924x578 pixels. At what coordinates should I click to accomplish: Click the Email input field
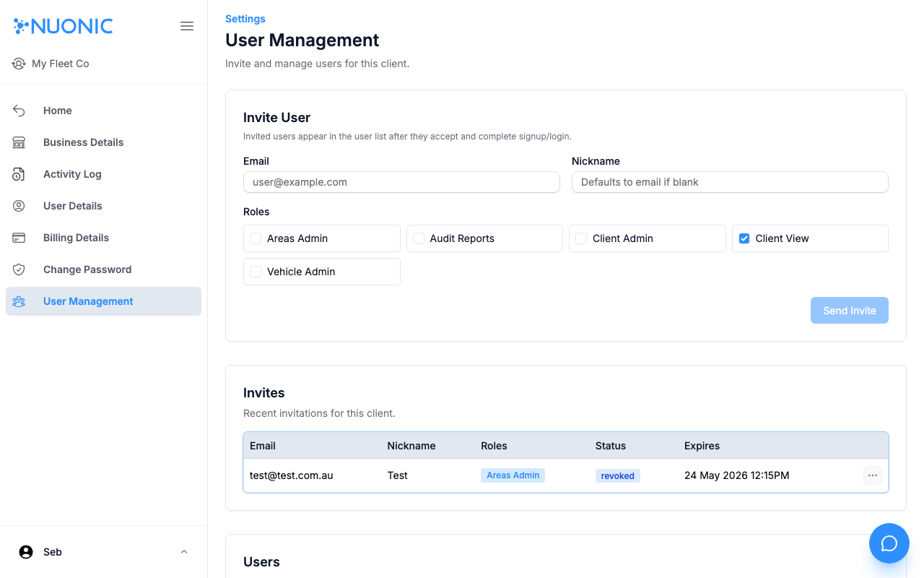coord(401,182)
